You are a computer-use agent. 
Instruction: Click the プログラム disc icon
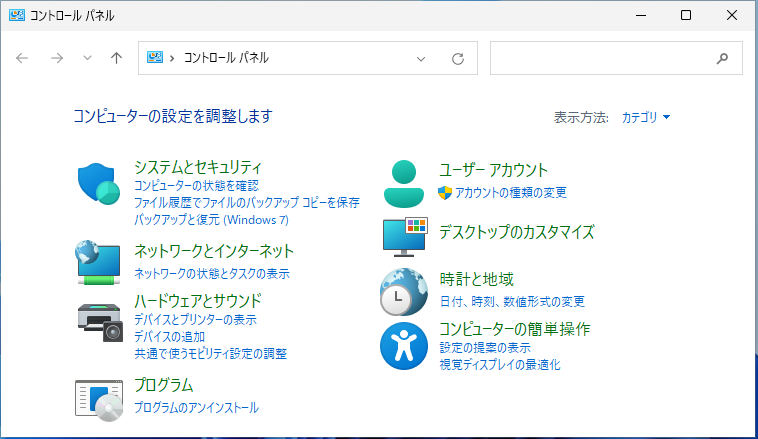[x=99, y=401]
